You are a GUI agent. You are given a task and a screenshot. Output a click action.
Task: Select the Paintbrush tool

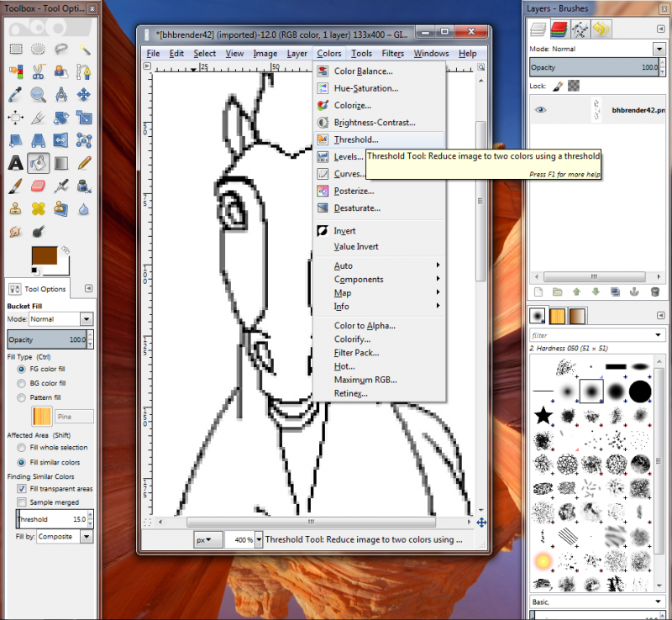point(16,187)
